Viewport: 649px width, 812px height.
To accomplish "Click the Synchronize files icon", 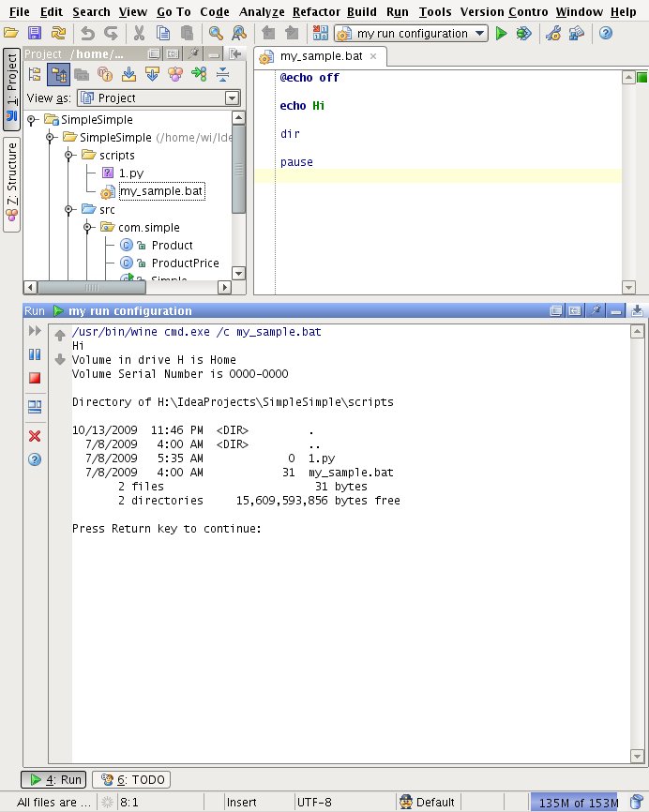I will click(x=58, y=34).
